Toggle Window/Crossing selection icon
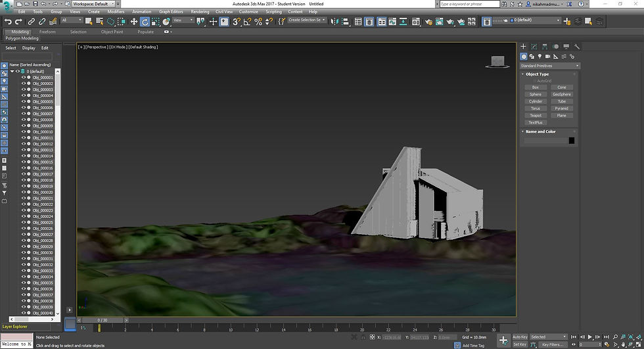Viewport: 644px width, 349px height. 122,21
